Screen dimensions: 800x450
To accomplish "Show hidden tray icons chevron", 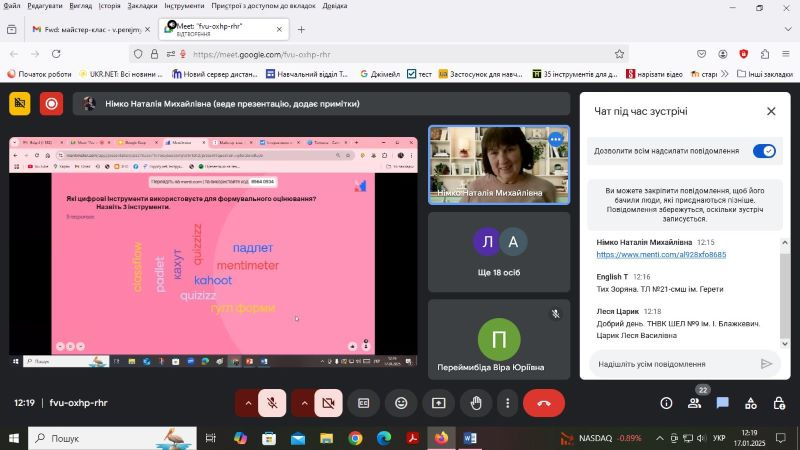I will [660, 438].
